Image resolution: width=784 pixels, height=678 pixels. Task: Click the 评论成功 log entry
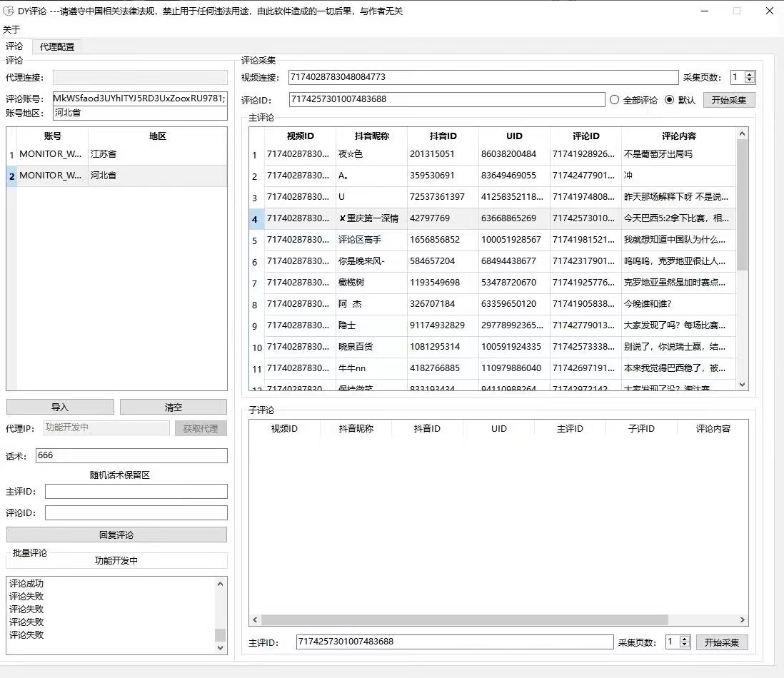pos(26,584)
